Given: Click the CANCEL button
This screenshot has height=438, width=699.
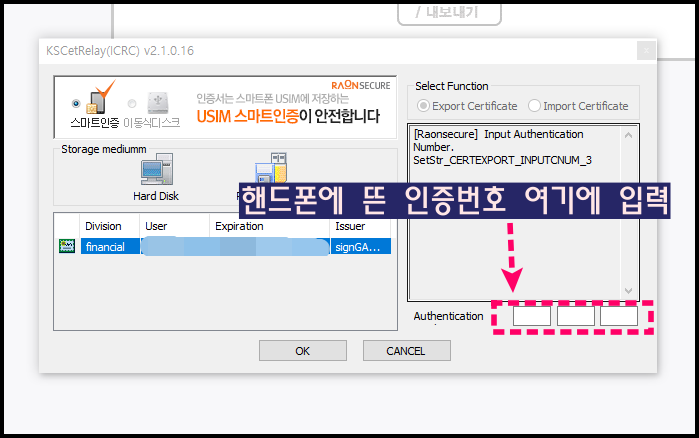Looking at the screenshot, I should tap(407, 351).
